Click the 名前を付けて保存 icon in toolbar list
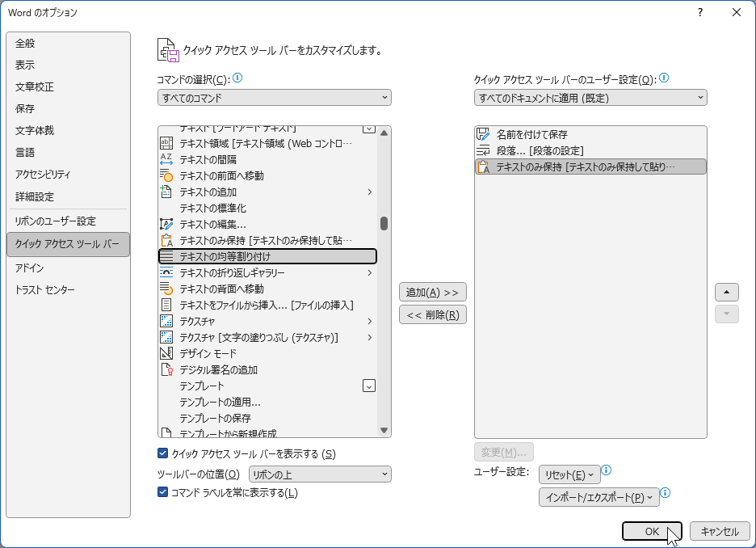This screenshot has width=756, height=548. coord(483,134)
